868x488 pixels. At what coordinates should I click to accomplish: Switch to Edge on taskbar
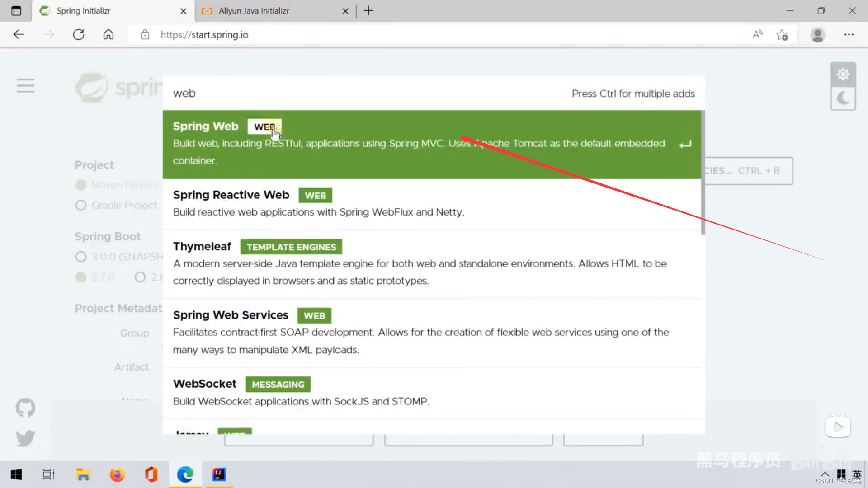[x=185, y=474]
